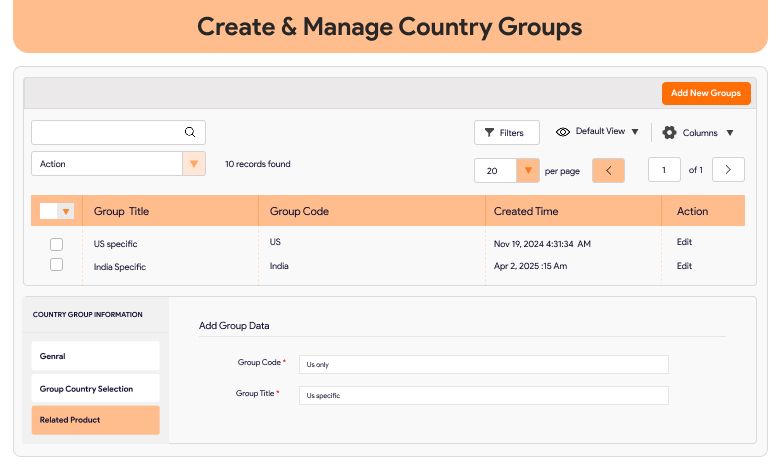
Task: Select the India Specific row checkbox
Action: 56,265
